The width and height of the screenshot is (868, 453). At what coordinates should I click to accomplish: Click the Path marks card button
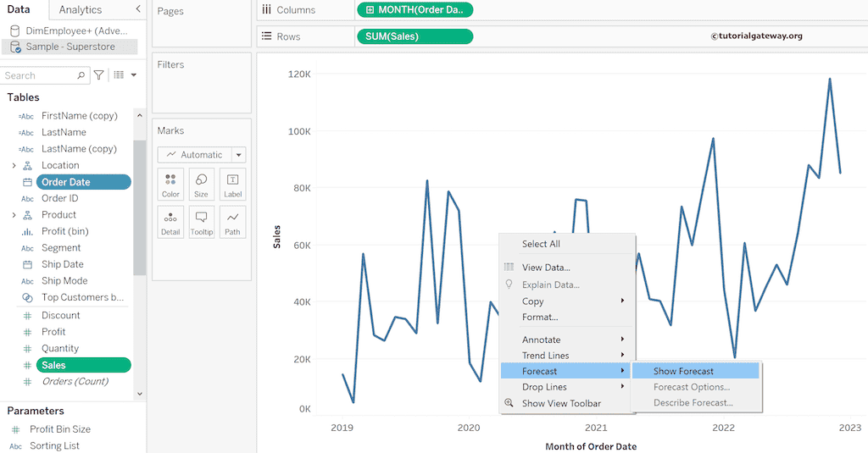pos(232,222)
